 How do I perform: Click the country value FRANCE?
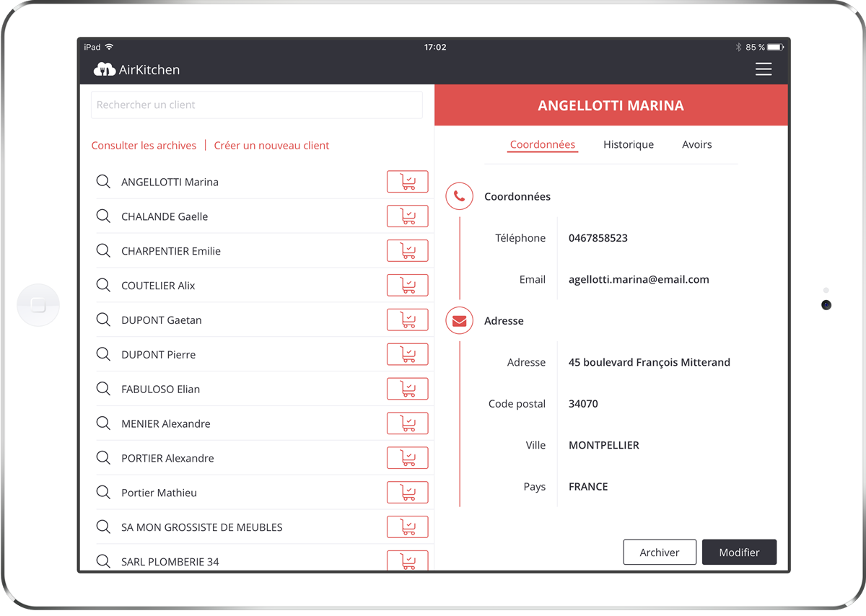pyautogui.click(x=588, y=487)
